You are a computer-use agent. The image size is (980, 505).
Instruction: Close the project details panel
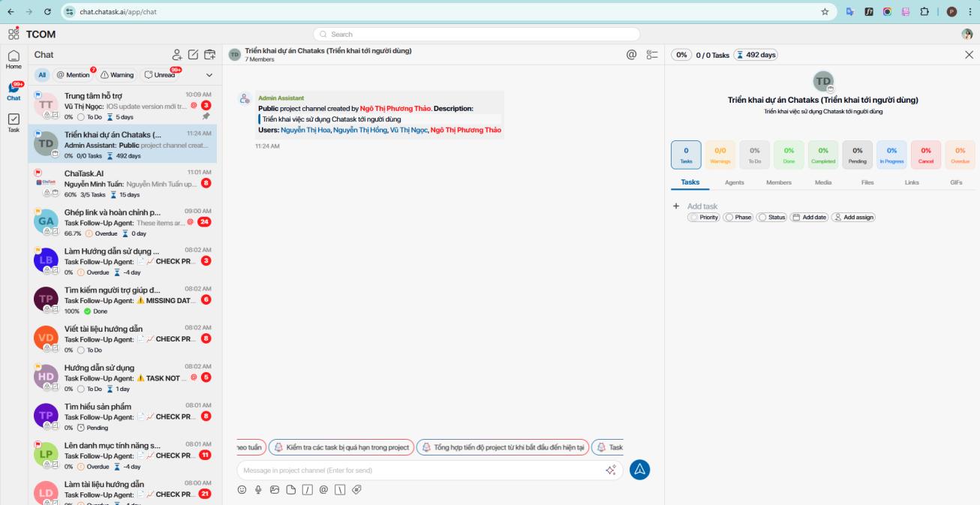point(969,55)
